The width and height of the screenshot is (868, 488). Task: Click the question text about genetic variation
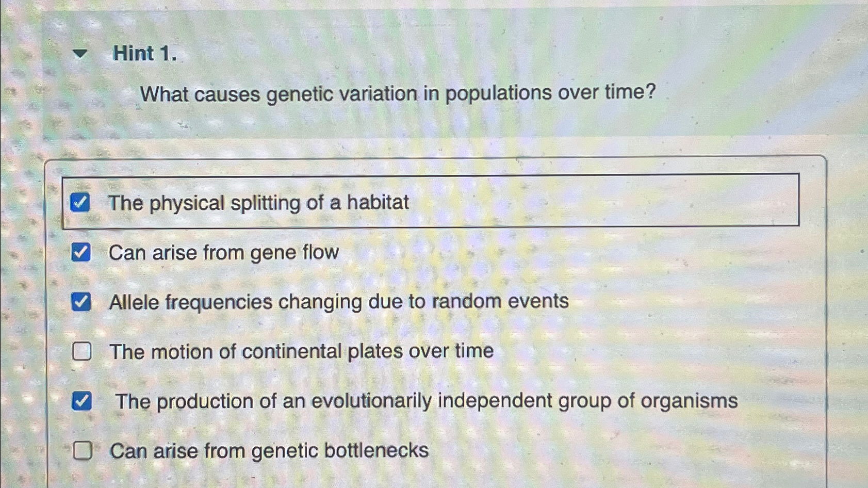pos(397,94)
